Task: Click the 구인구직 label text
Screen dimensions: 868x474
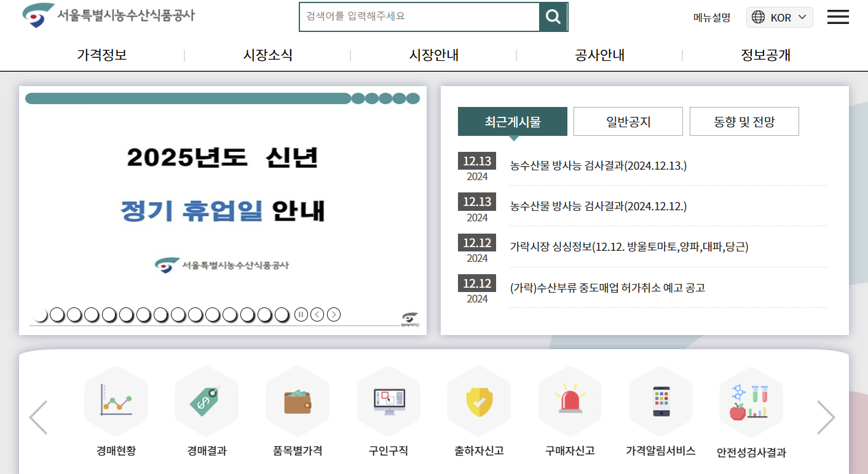Action: (389, 451)
